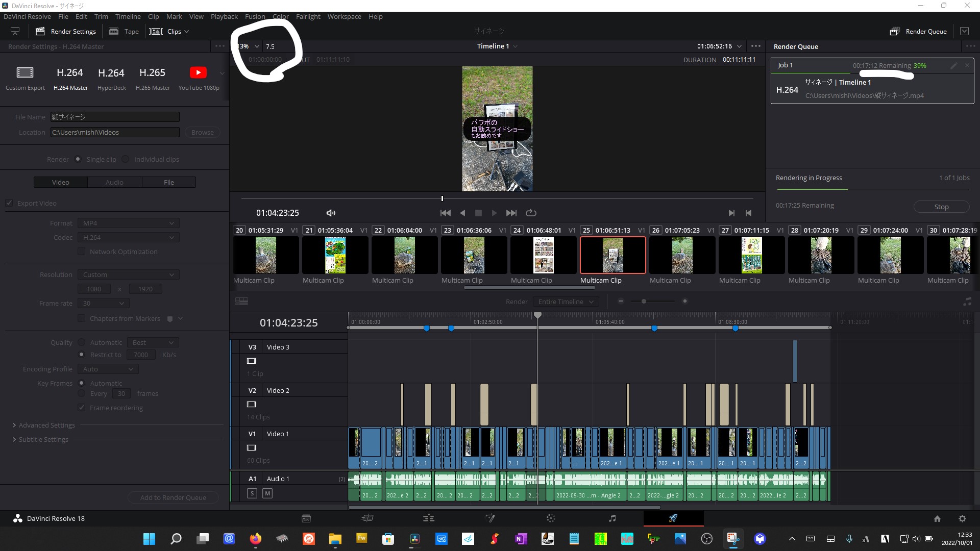
Task: Toggle the Export Video checkbox
Action: (x=9, y=203)
